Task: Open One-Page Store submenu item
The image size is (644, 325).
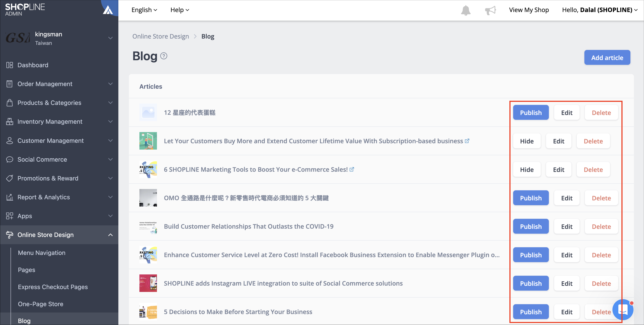Action: (x=41, y=304)
